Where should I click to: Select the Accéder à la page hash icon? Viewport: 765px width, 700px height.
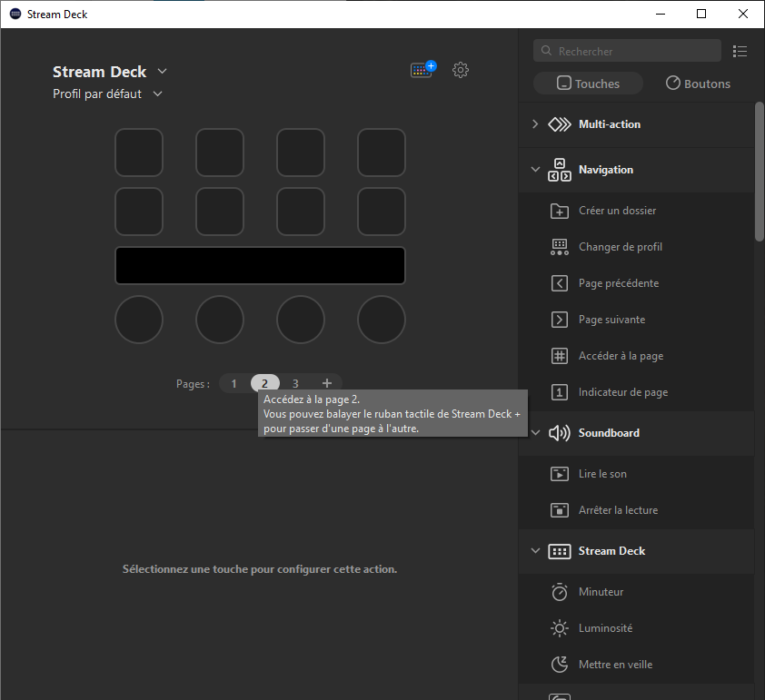click(560, 356)
